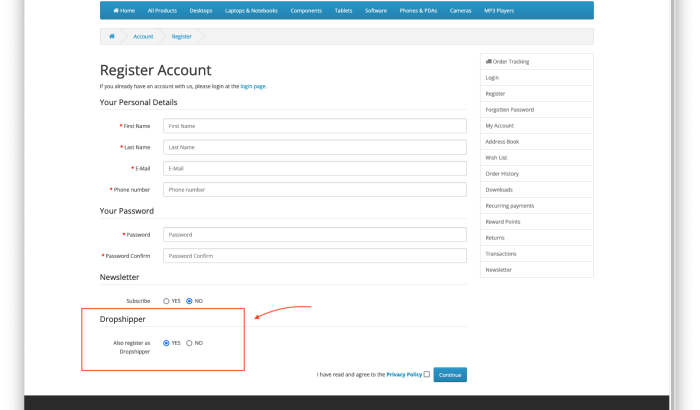700x410 pixels.
Task: Open Address Book in the sidebar
Action: pyautogui.click(x=537, y=142)
